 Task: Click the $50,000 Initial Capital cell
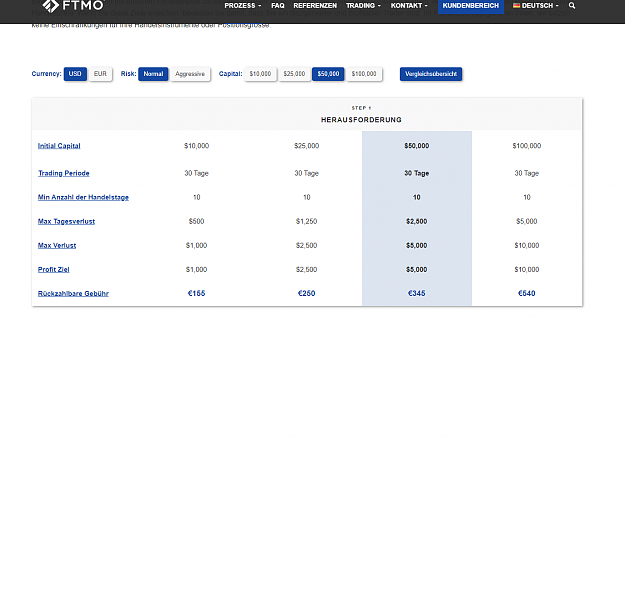[x=417, y=146]
